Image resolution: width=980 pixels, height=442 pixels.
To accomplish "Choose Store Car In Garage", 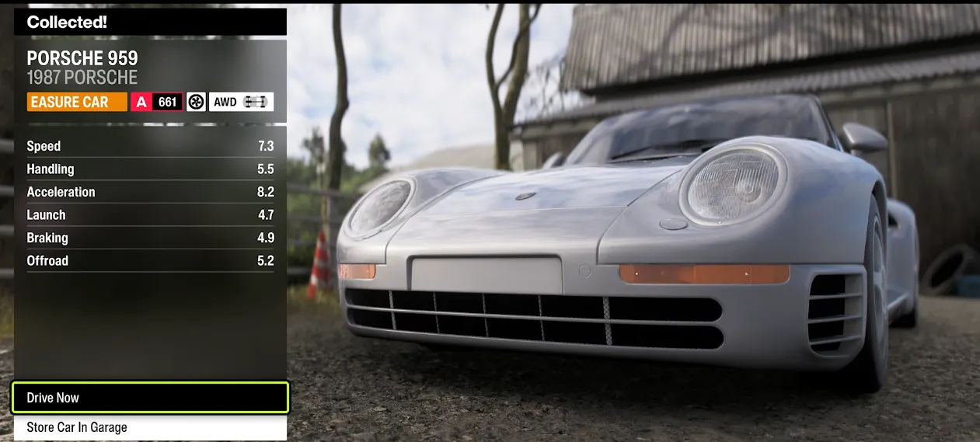I will 150,427.
